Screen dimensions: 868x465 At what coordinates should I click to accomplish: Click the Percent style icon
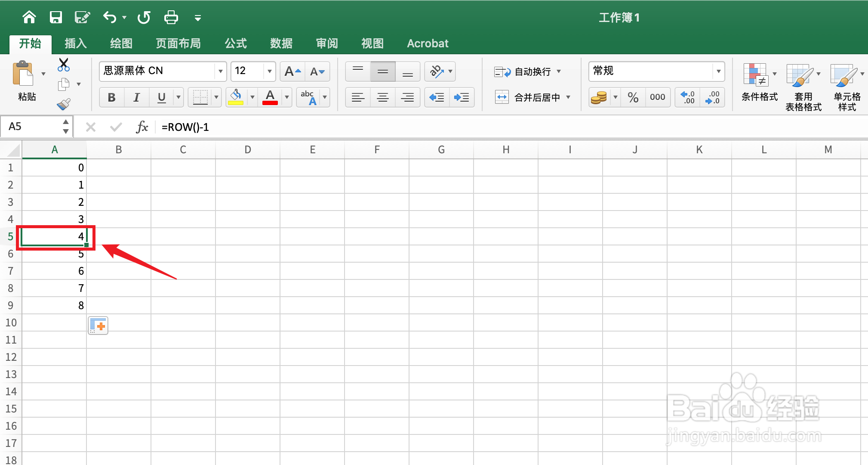pyautogui.click(x=633, y=98)
